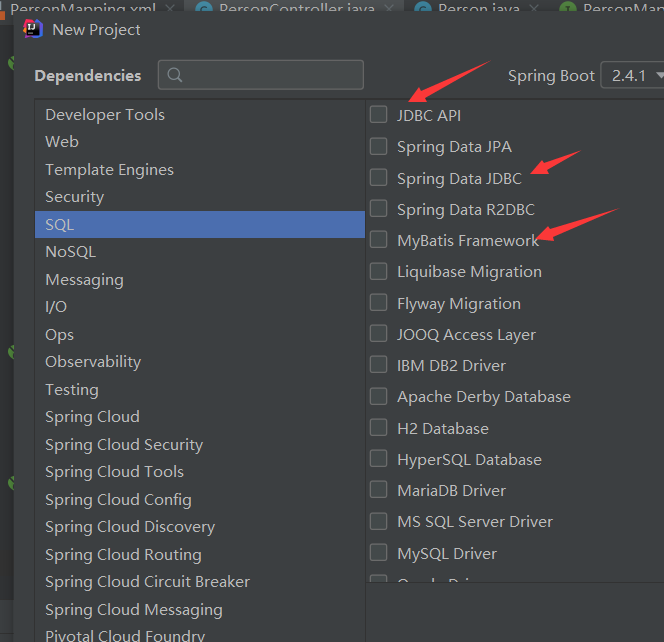Select HyperSQL Database checkbox
This screenshot has width=664, height=642.
click(x=378, y=459)
